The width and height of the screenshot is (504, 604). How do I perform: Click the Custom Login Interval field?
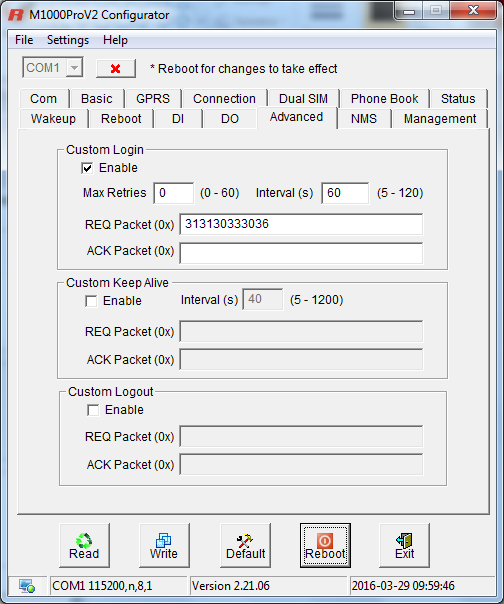345,193
